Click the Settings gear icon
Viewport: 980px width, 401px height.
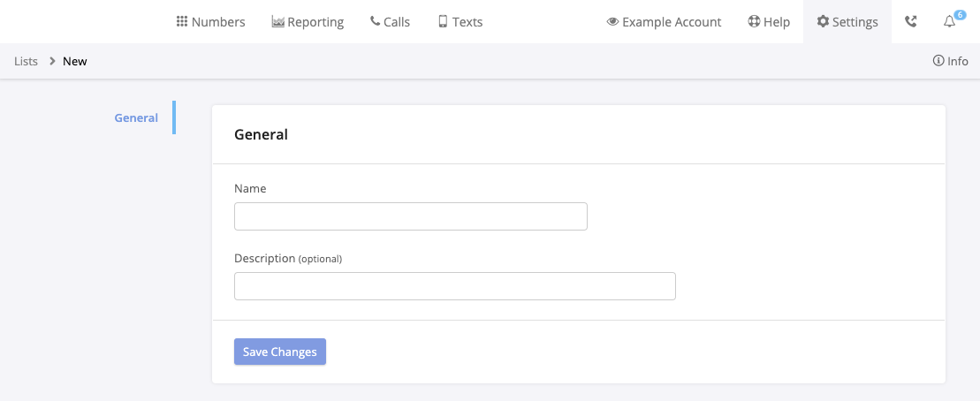coord(823,21)
